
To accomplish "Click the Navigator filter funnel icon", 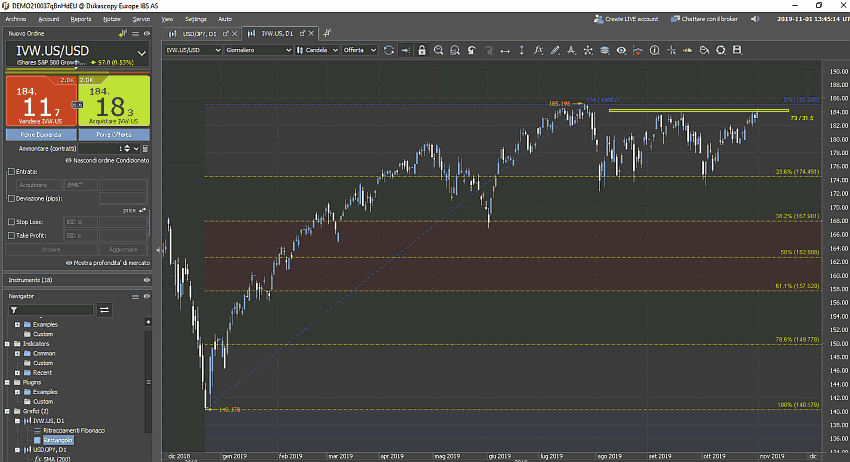I will 14,310.
